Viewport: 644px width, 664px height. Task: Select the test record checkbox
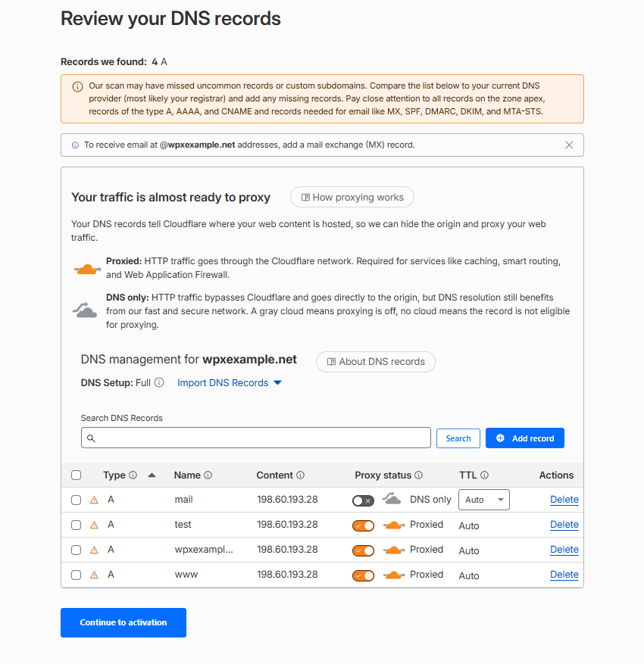coord(77,525)
